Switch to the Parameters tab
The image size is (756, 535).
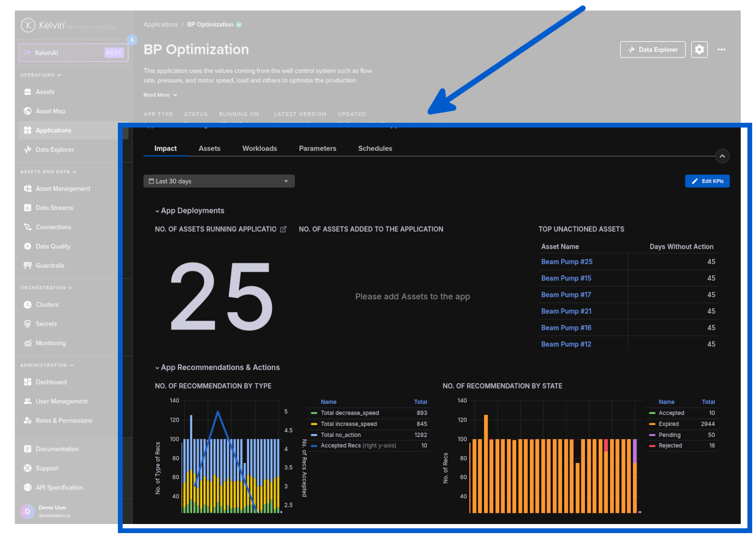coord(317,149)
